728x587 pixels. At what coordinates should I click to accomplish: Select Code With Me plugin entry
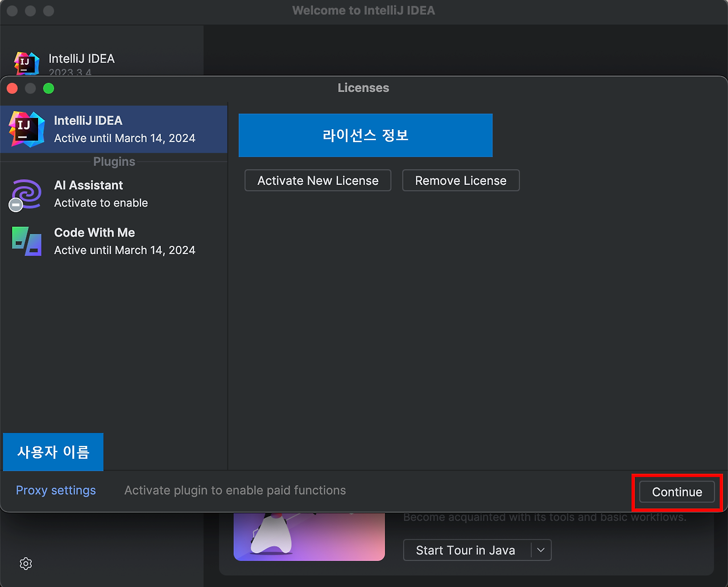114,241
